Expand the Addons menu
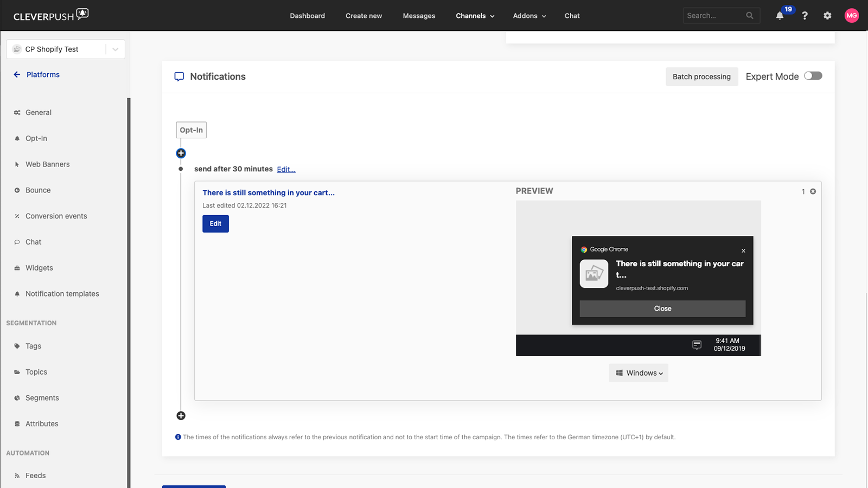Viewport: 868px width, 488px height. point(529,16)
